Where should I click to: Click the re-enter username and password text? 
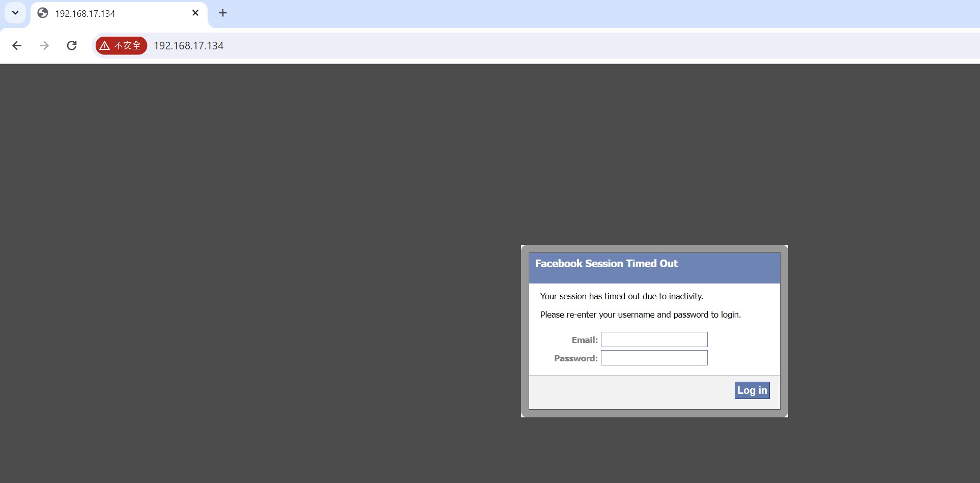coord(640,315)
